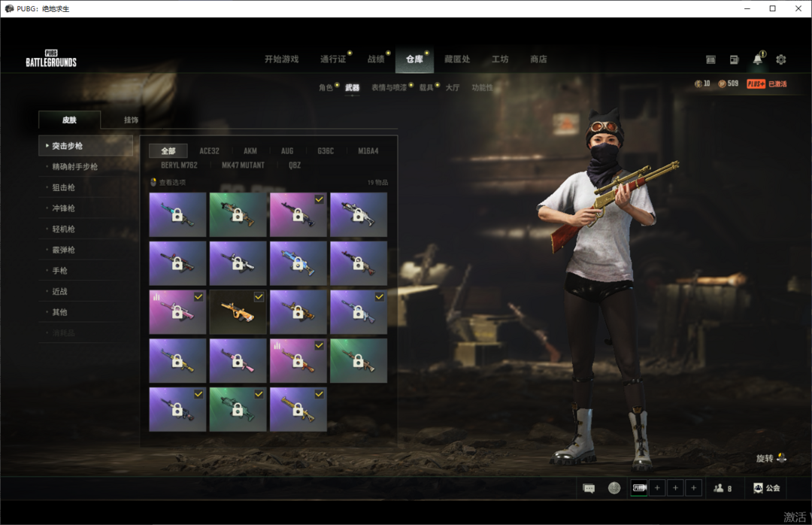Open the 战绩 menu

376,59
